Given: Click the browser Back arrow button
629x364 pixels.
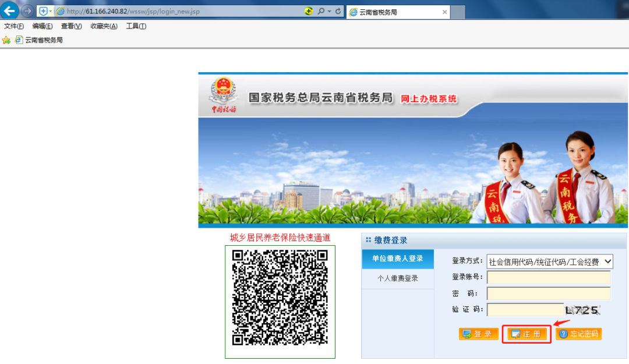Looking at the screenshot, I should tap(9, 10).
